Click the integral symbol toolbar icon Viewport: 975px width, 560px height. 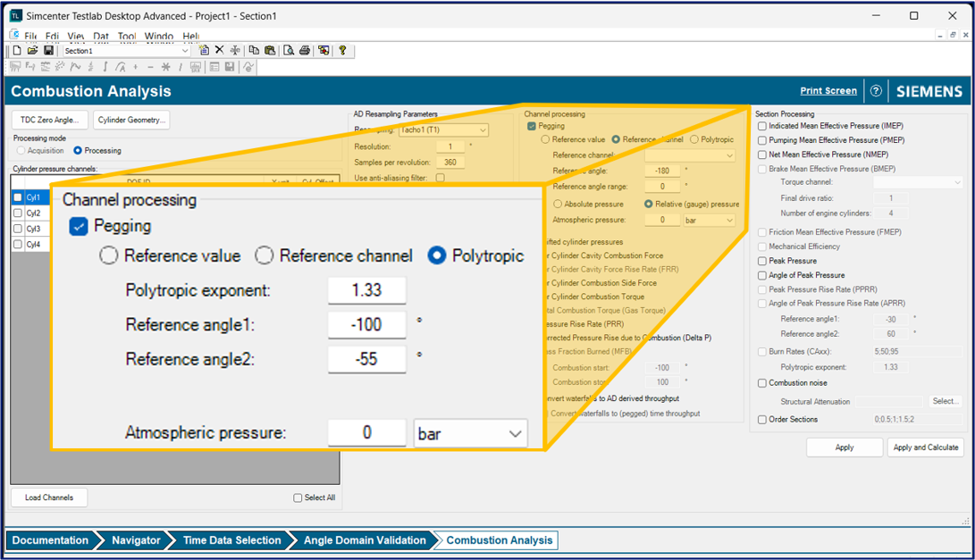point(105,66)
